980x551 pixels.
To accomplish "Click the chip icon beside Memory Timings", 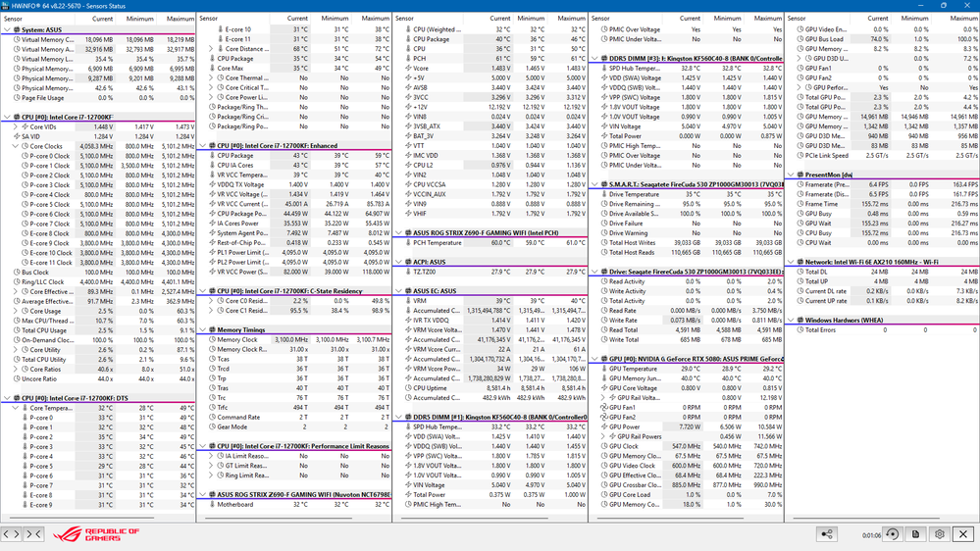I will click(x=213, y=329).
